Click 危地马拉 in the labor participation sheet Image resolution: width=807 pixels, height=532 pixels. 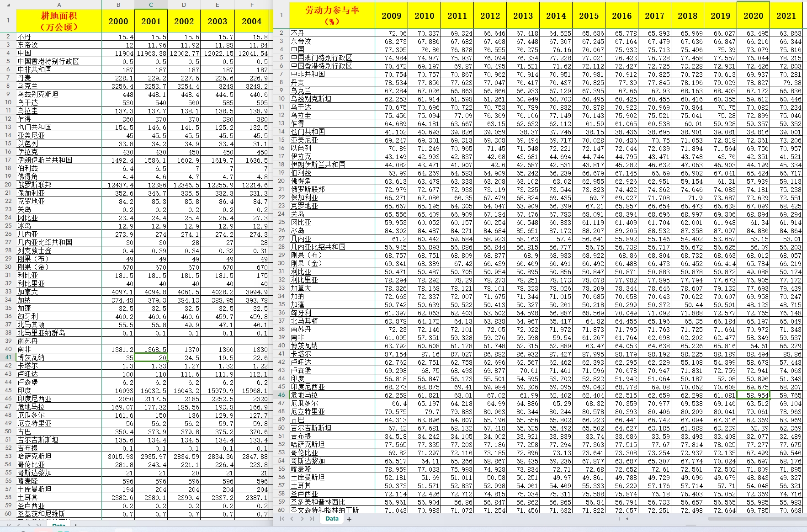pos(332,395)
